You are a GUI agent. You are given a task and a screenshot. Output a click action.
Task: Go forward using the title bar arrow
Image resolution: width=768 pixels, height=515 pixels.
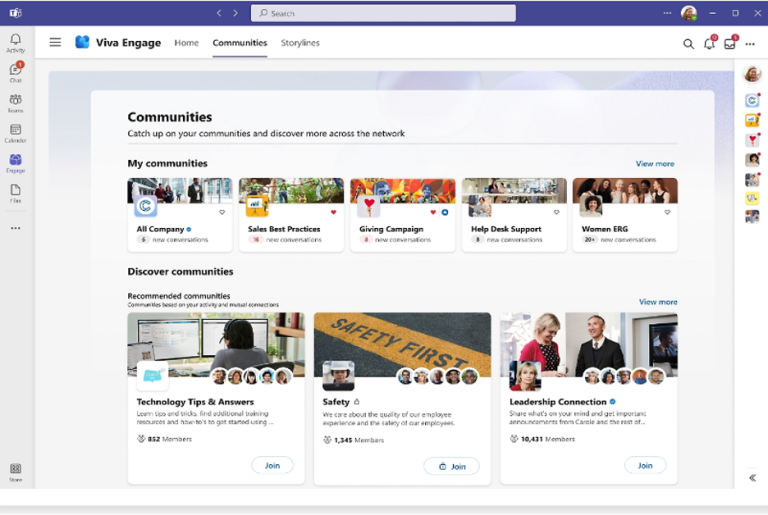(236, 13)
